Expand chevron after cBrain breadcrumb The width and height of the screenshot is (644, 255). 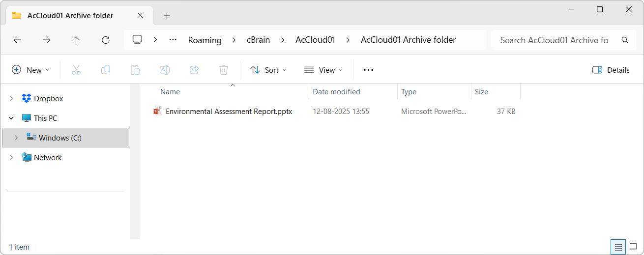tap(283, 40)
